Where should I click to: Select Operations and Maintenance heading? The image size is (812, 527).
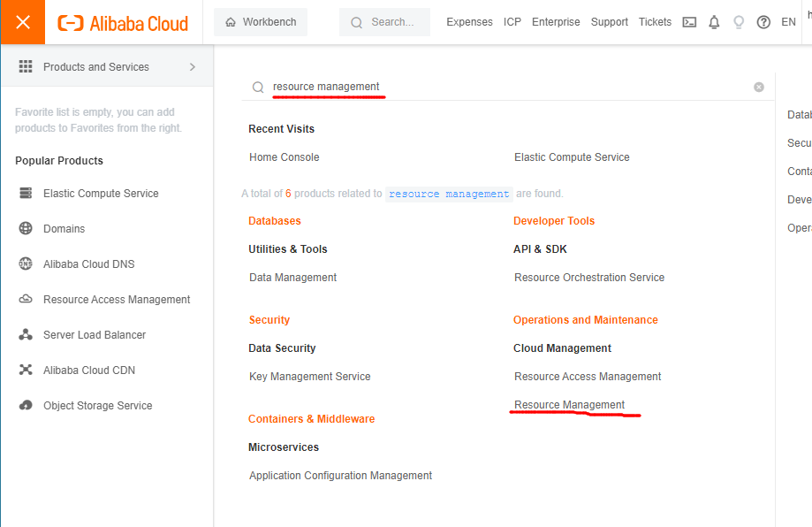(x=585, y=320)
